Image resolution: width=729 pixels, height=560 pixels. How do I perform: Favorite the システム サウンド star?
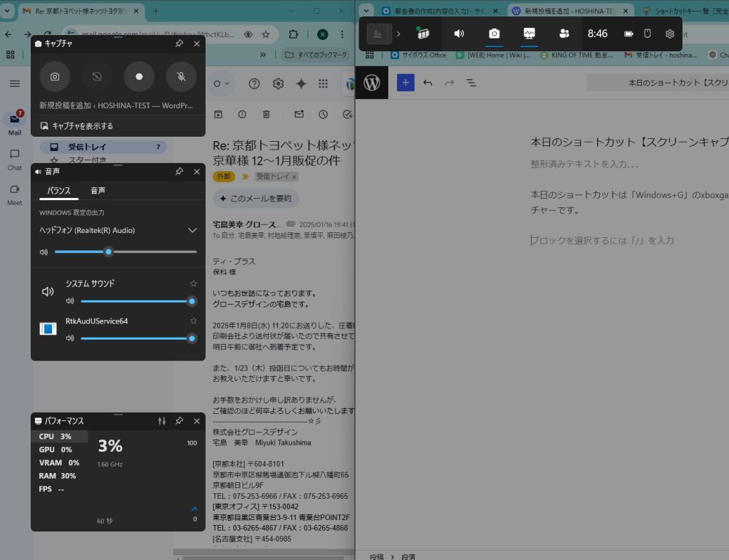(x=193, y=284)
